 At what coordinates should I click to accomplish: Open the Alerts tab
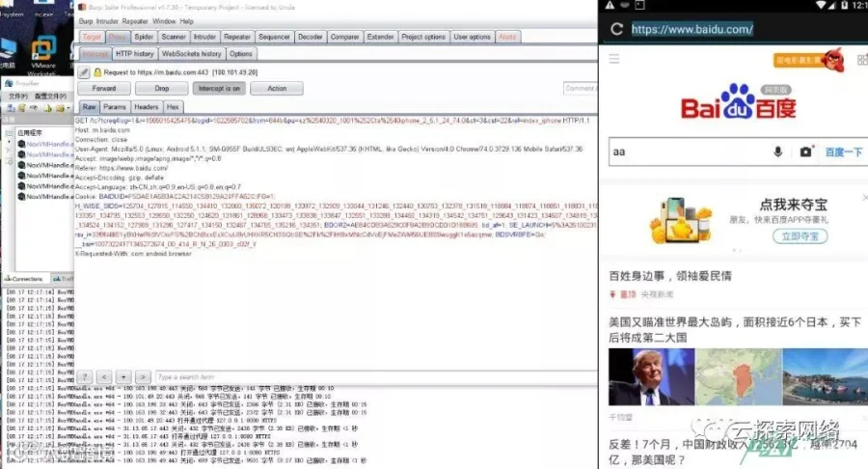coord(507,37)
